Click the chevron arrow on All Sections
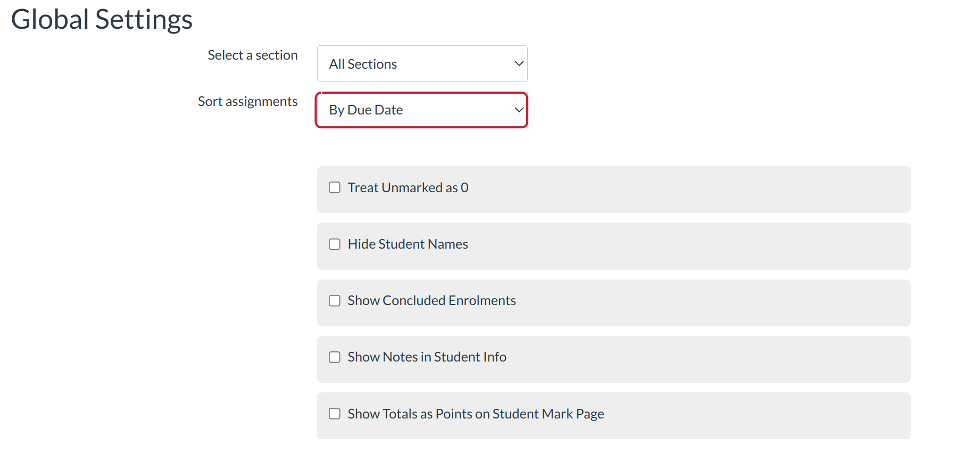 point(519,64)
